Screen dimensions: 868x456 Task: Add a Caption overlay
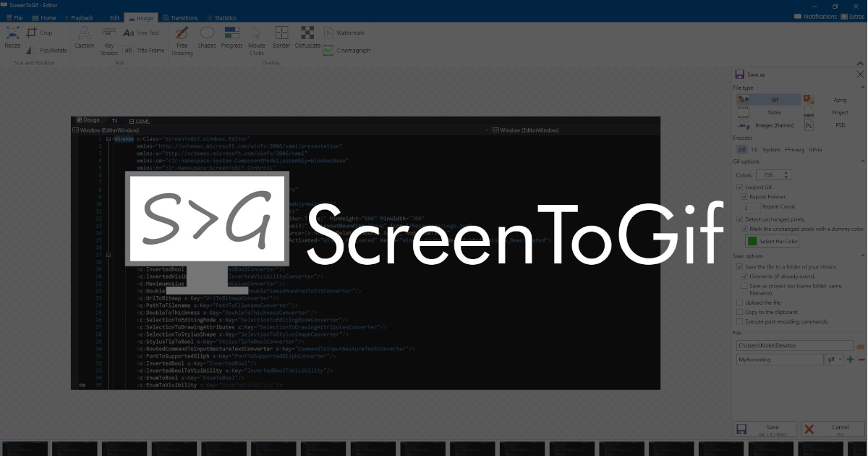(85, 38)
